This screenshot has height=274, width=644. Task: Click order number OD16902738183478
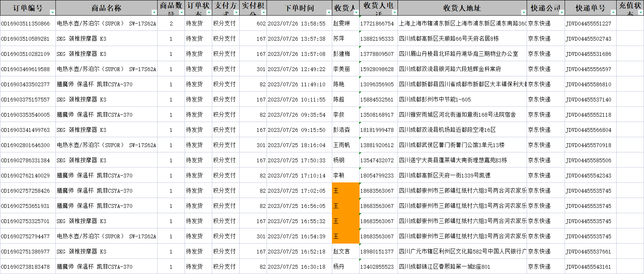[x=25, y=267]
